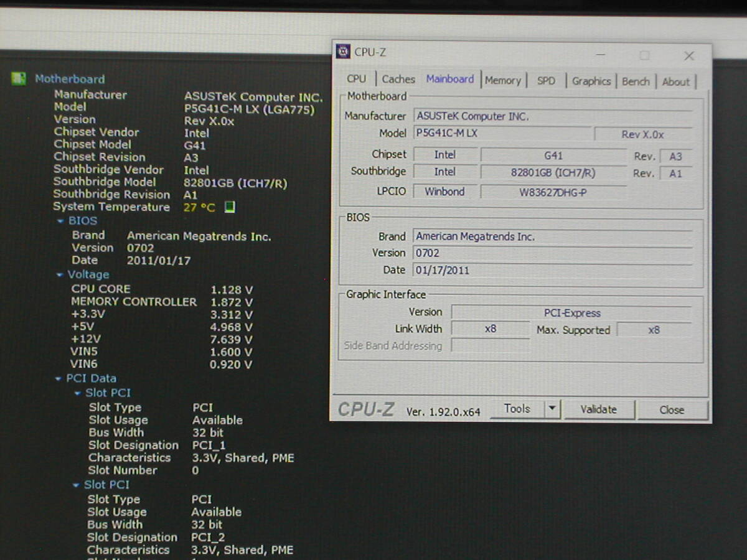
Task: Click the LPCIO Winbond field
Action: click(x=445, y=192)
